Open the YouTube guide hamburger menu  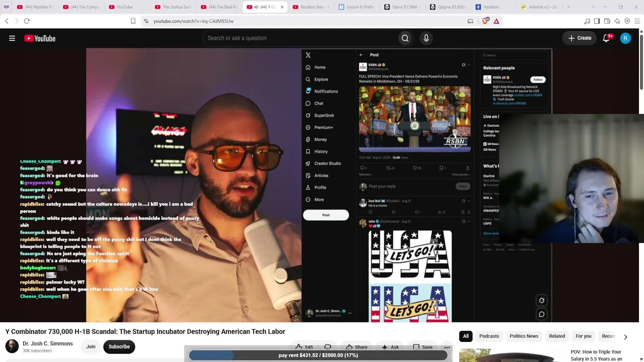pos(12,38)
